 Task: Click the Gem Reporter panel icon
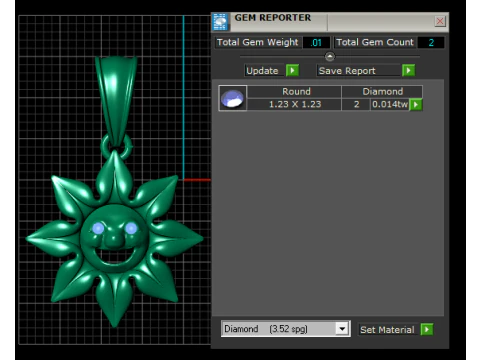click(220, 22)
